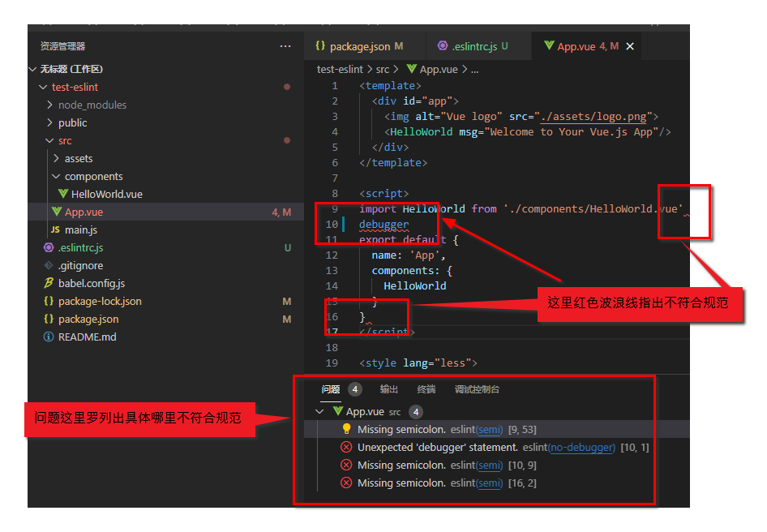The image size is (767, 532).
Task: Click line number 12 in the gutter
Action: [332, 255]
